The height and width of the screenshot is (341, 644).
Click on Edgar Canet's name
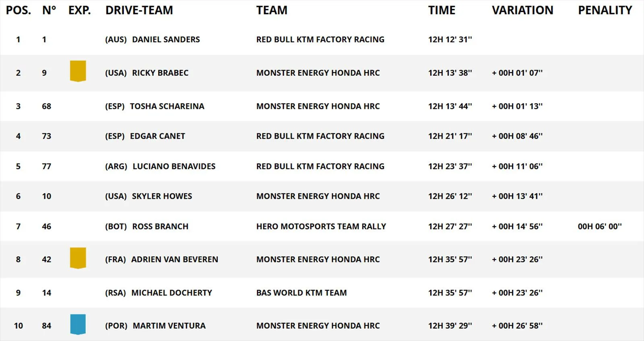(157, 136)
